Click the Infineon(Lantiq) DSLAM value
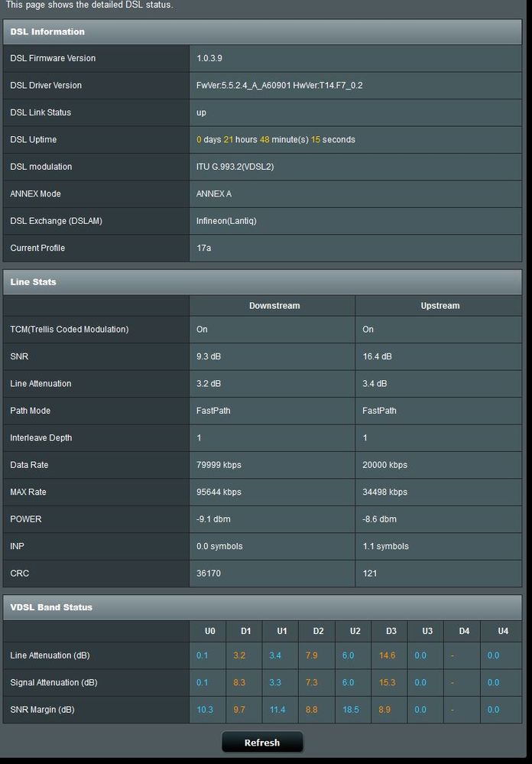 tap(226, 221)
